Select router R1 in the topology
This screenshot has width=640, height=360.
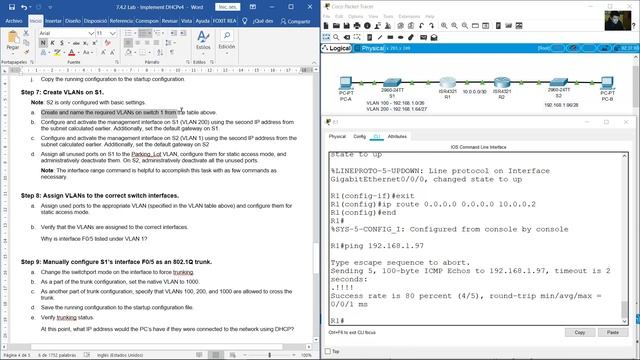tap(448, 82)
